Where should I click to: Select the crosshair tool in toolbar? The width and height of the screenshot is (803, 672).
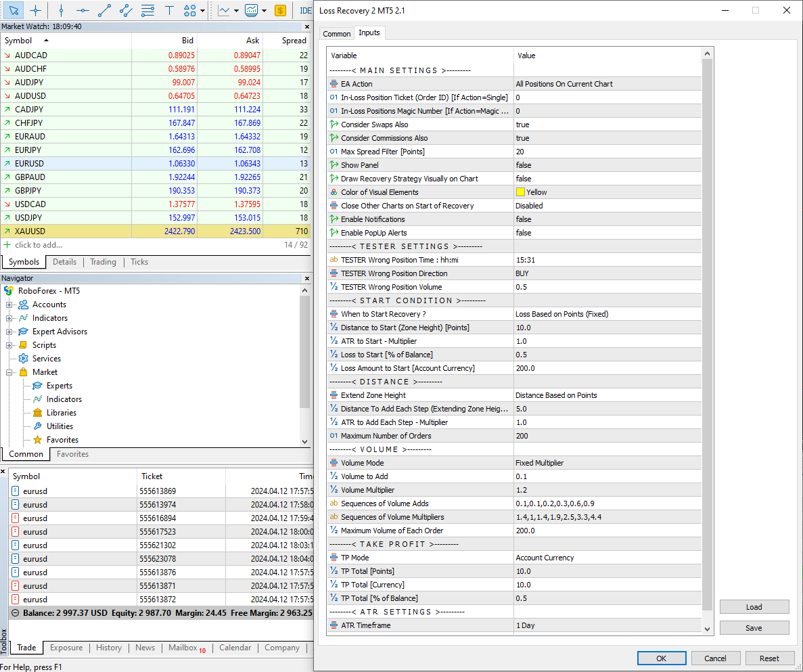pyautogui.click(x=35, y=10)
